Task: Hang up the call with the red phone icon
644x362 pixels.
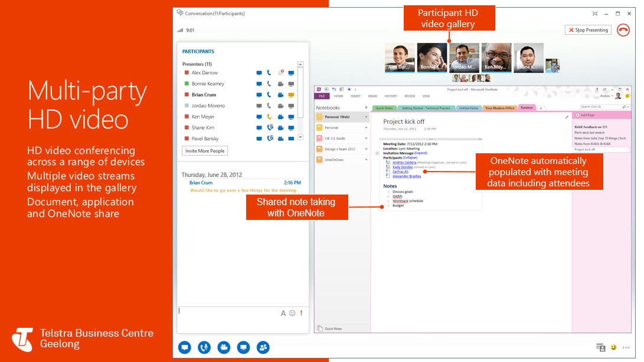Action: coord(623,30)
